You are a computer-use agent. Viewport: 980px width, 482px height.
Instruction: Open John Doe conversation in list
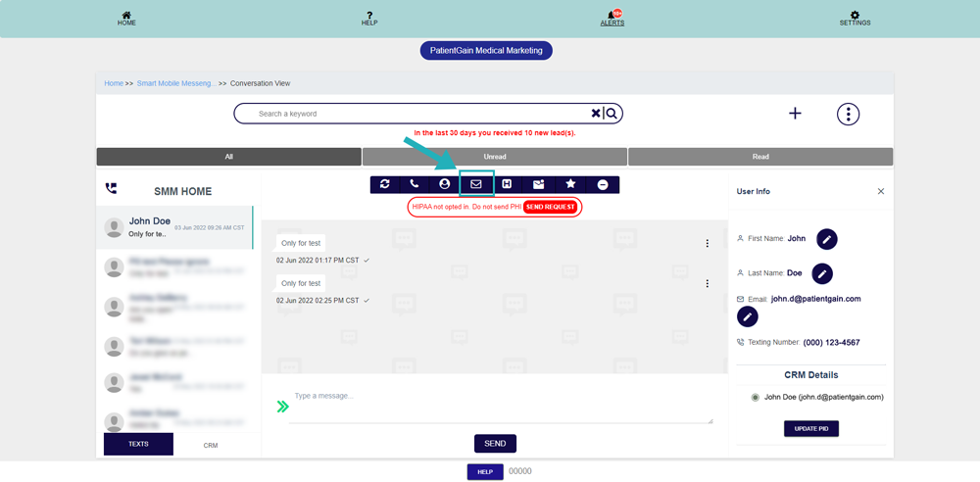click(x=174, y=227)
